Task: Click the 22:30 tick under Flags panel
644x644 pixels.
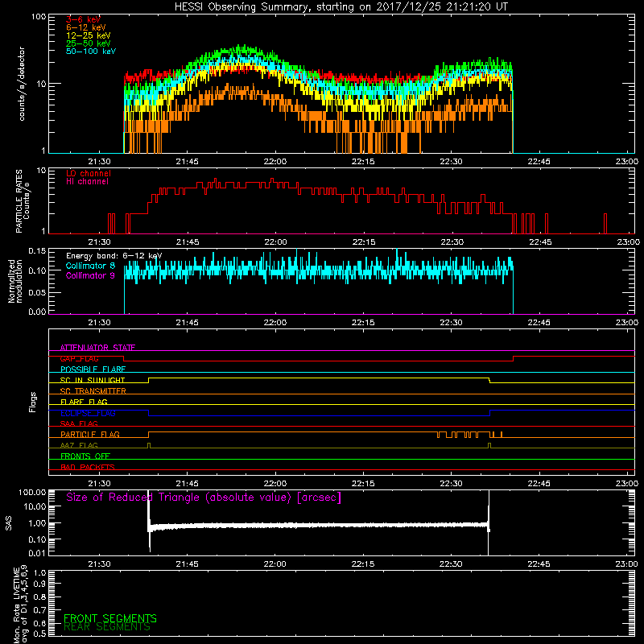Action: [x=451, y=484]
